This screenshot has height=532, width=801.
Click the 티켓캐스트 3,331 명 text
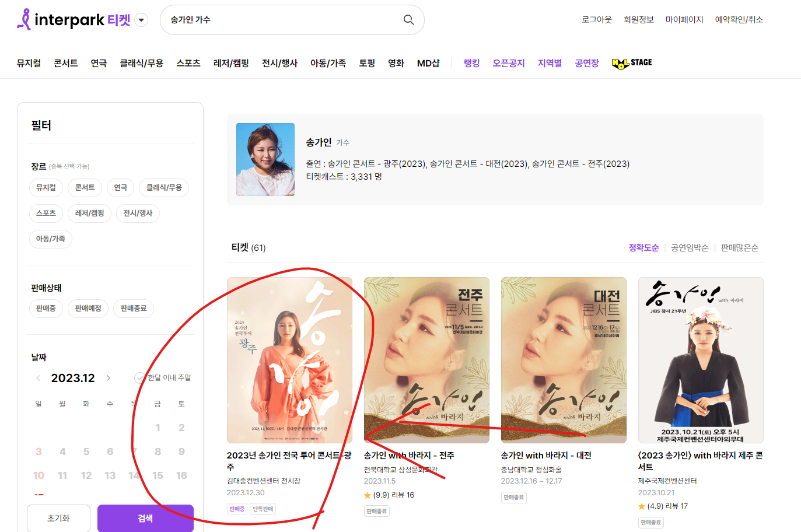tap(344, 177)
